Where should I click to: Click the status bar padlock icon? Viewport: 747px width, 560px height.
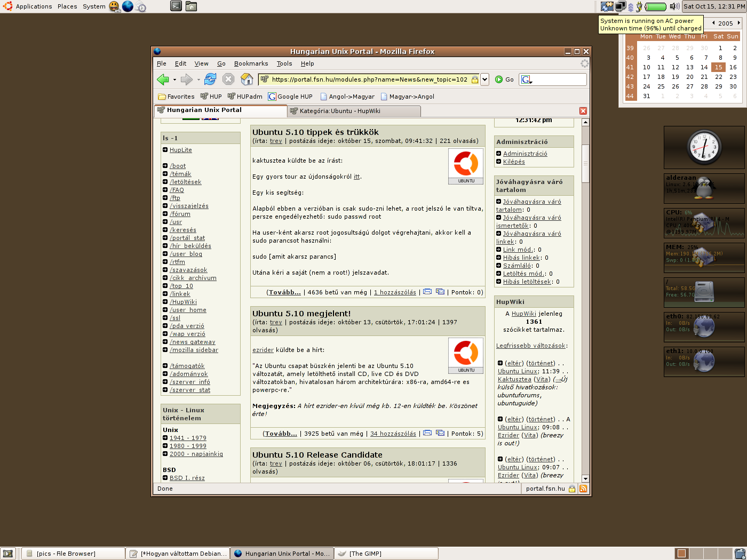pyautogui.click(x=572, y=489)
